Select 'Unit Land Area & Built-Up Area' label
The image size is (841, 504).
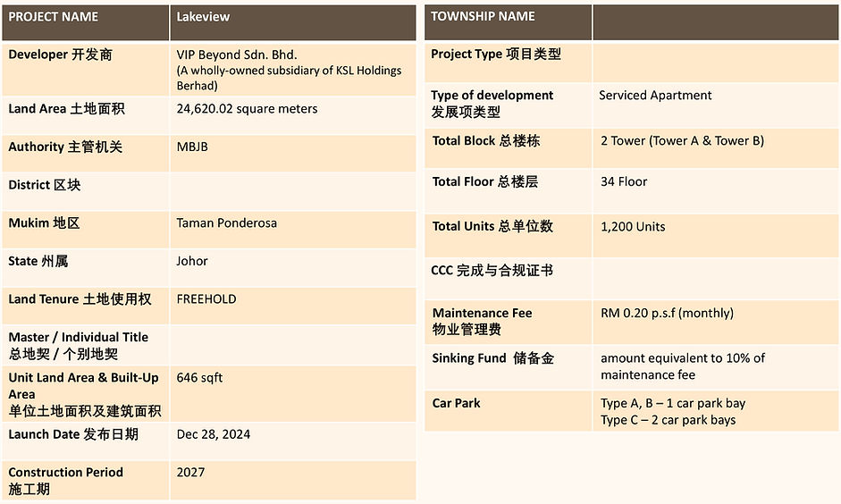click(83, 385)
